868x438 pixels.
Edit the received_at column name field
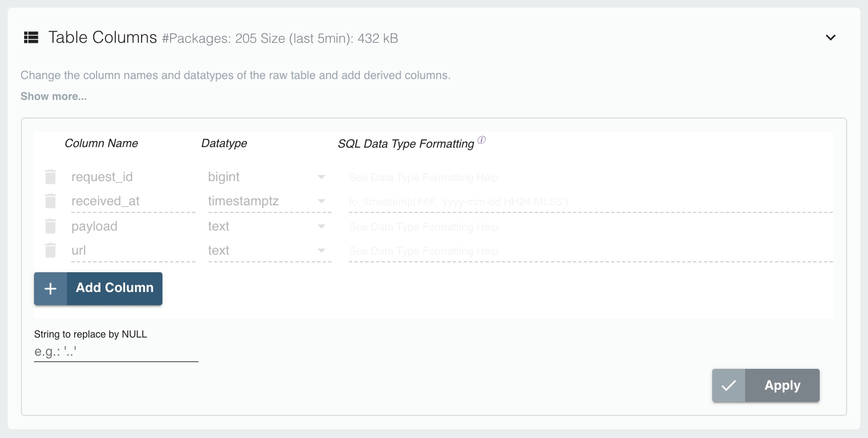(133, 201)
